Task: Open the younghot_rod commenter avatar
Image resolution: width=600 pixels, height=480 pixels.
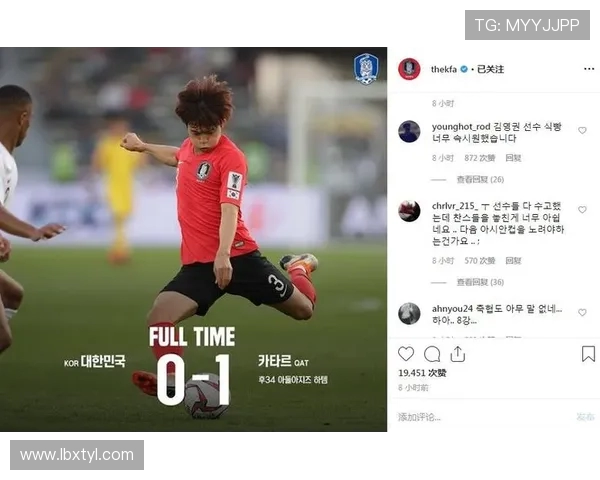Action: click(409, 131)
